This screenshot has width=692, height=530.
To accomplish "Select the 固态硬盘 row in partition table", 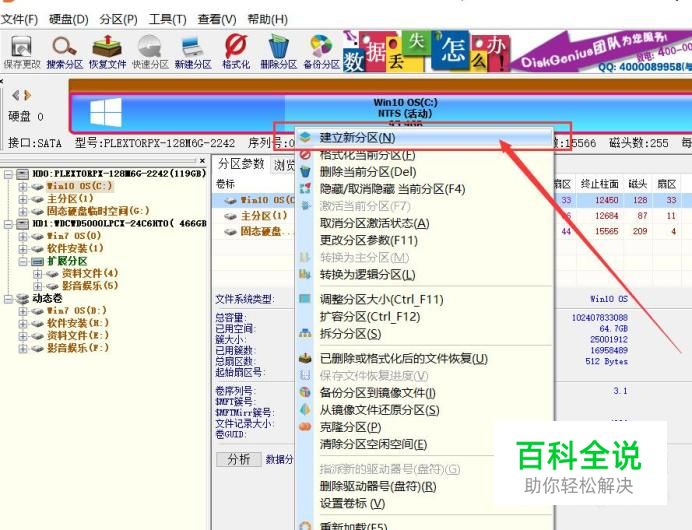I will 260,231.
